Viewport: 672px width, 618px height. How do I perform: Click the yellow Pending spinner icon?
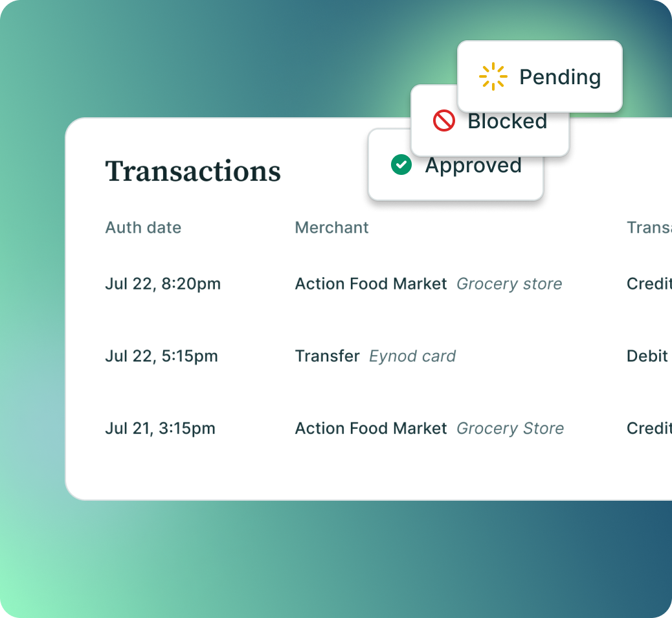click(493, 76)
